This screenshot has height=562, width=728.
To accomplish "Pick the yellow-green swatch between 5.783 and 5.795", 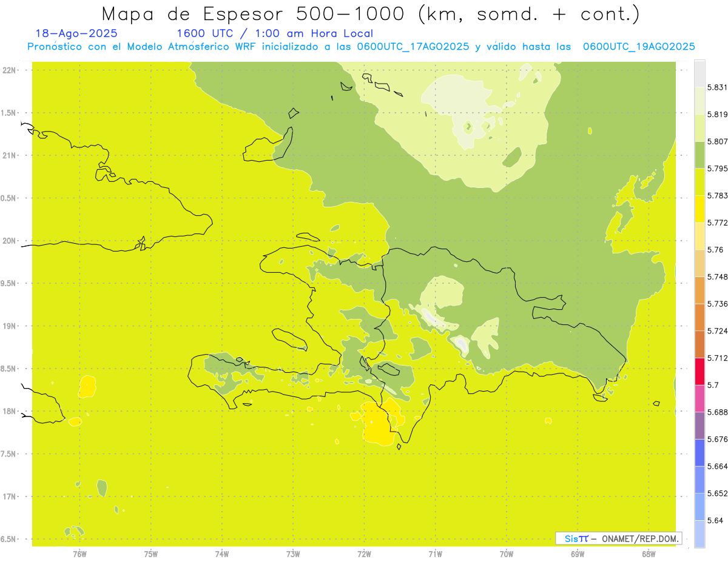I will (699, 182).
